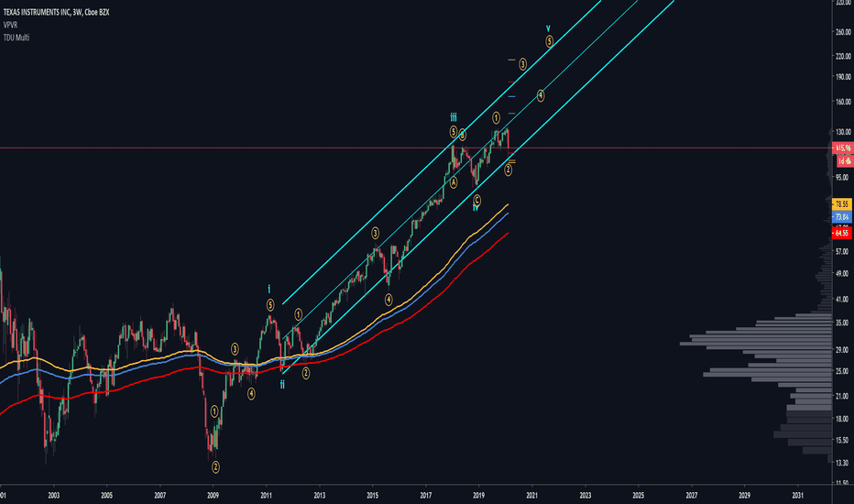Select the VPVR indicator label
854x504 pixels.
10,25
